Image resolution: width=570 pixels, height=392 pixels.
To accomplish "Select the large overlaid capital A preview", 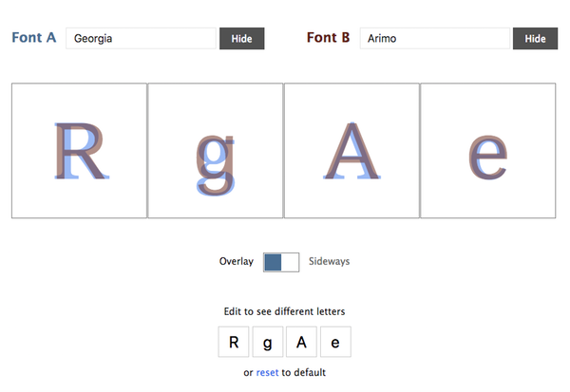I will pos(351,150).
